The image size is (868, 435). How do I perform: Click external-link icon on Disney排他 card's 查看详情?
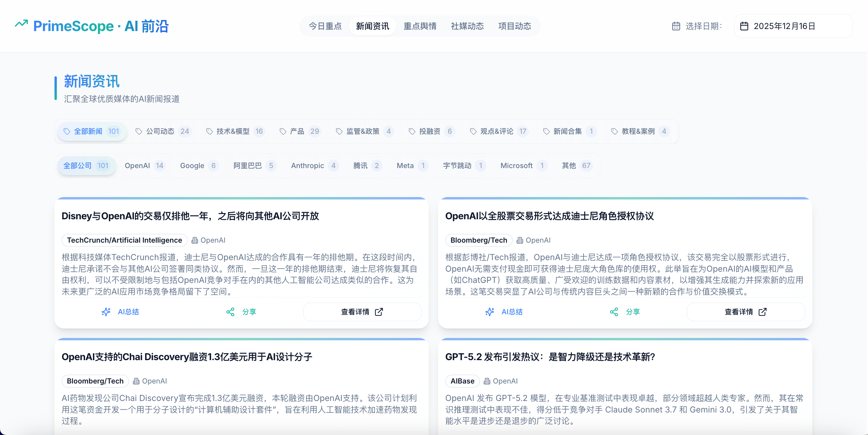[379, 312]
